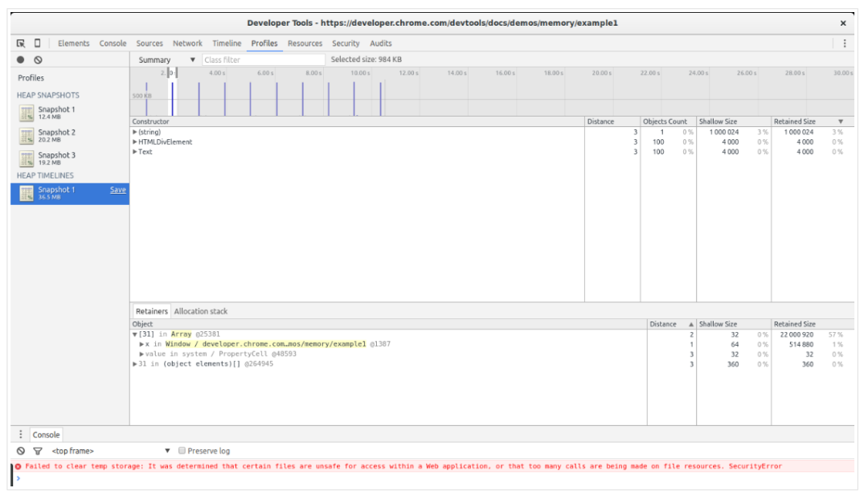Click the Selected size: 984 KB label
Screen dimensions: 868x500
[366, 59]
